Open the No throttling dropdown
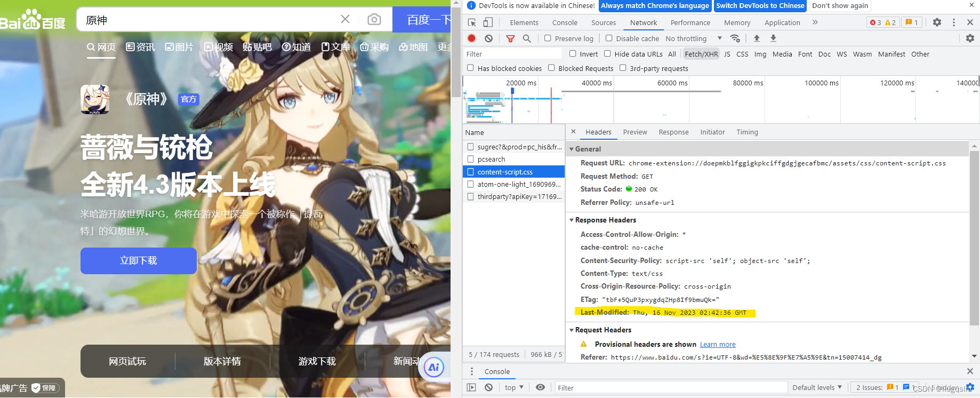The image size is (980, 398). pyautogui.click(x=694, y=38)
